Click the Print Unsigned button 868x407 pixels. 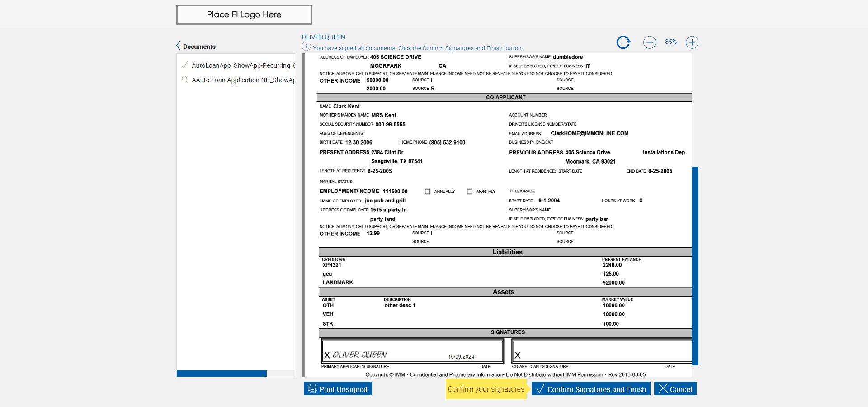[x=338, y=389]
